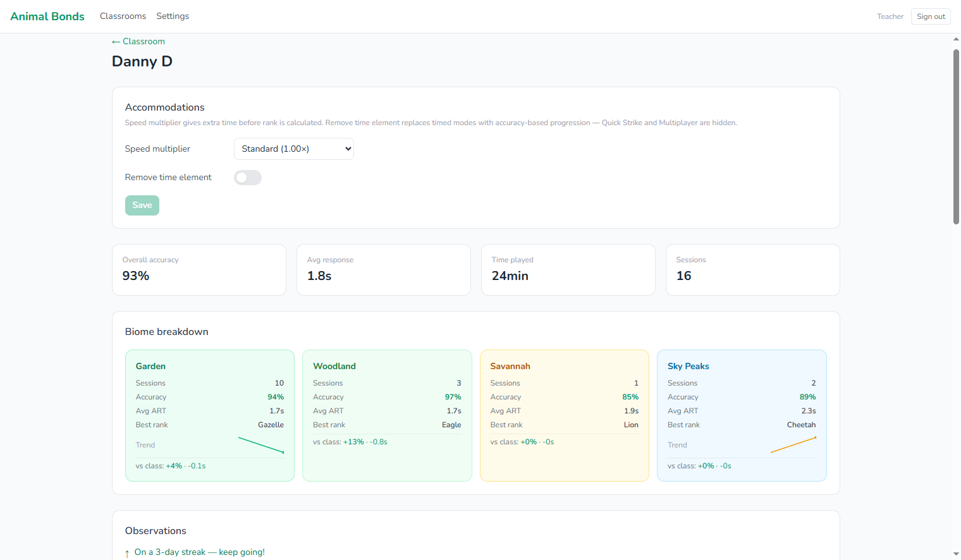Click the Danny D student heading
961x560 pixels.
point(142,61)
